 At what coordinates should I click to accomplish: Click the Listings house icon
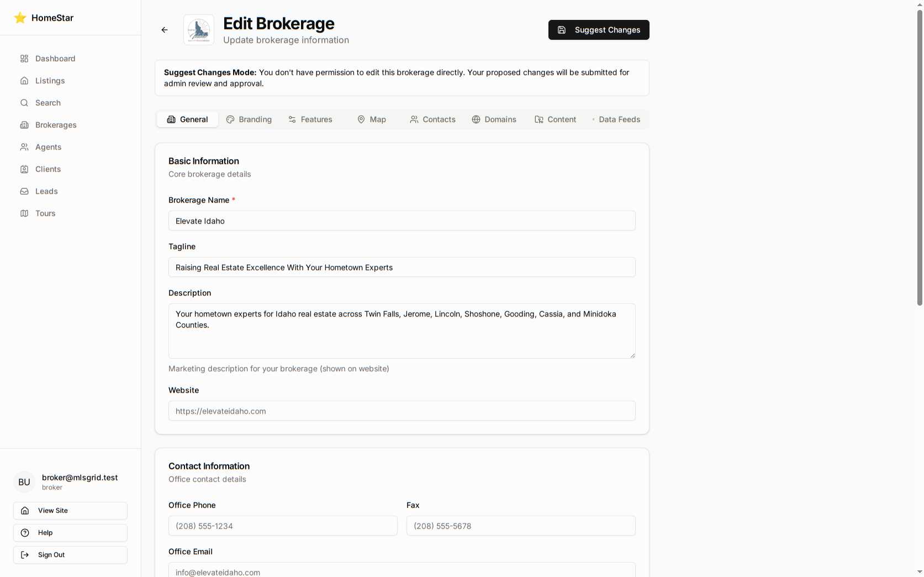tap(24, 81)
